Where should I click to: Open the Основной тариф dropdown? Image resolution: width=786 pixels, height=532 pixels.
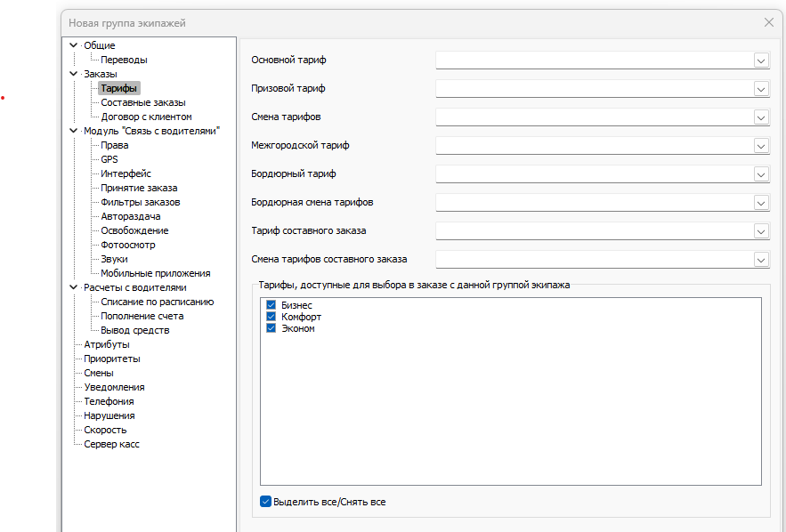click(761, 60)
